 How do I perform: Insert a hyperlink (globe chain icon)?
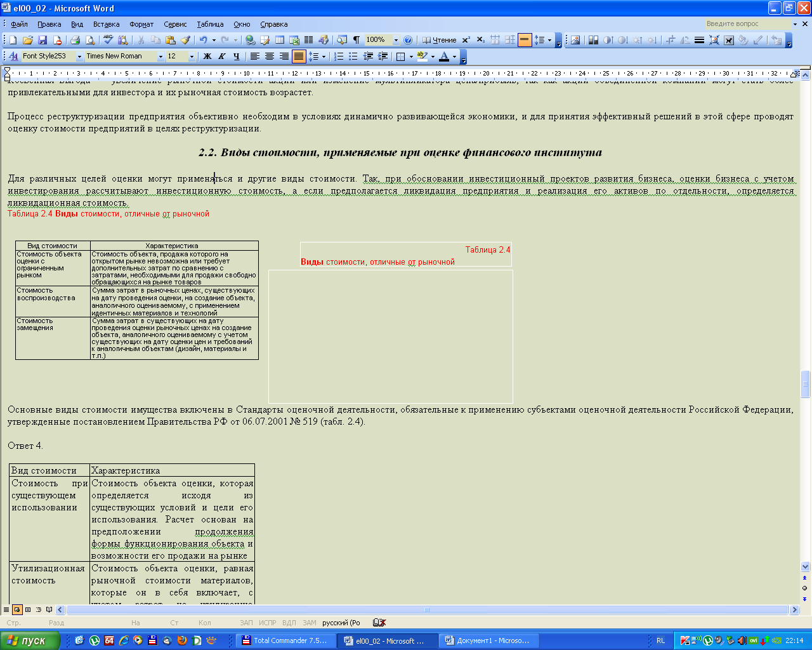tap(251, 40)
